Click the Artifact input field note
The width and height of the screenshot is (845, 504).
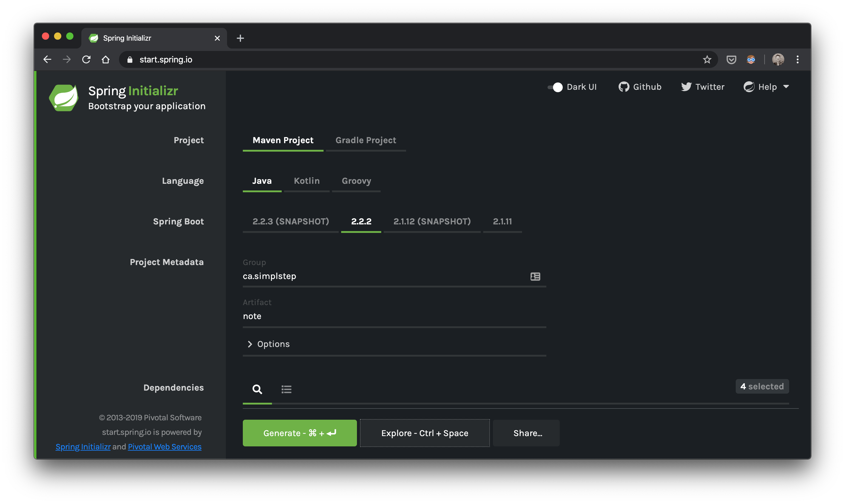[394, 316]
